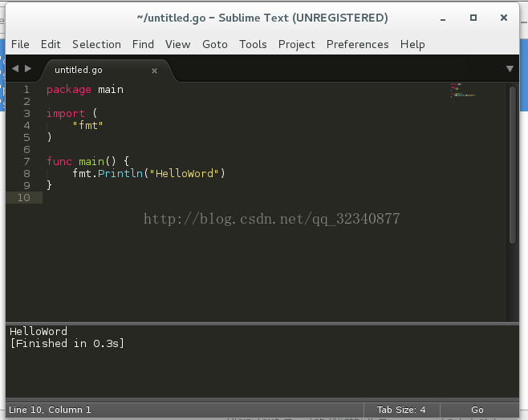
Task: Click the "HelloWord" string in code
Action: [x=185, y=173]
